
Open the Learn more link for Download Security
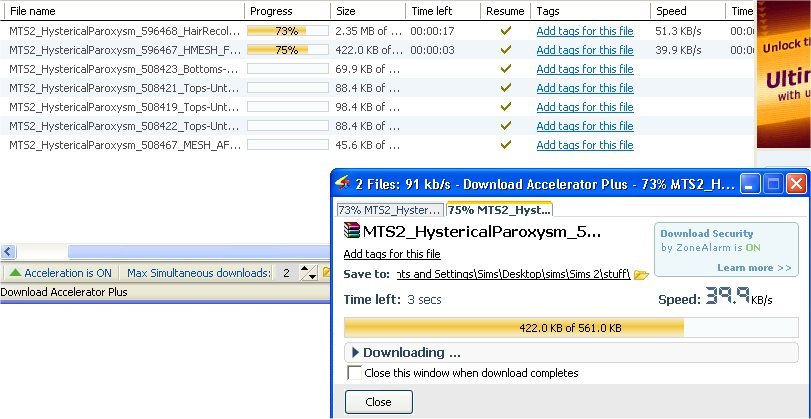754,267
